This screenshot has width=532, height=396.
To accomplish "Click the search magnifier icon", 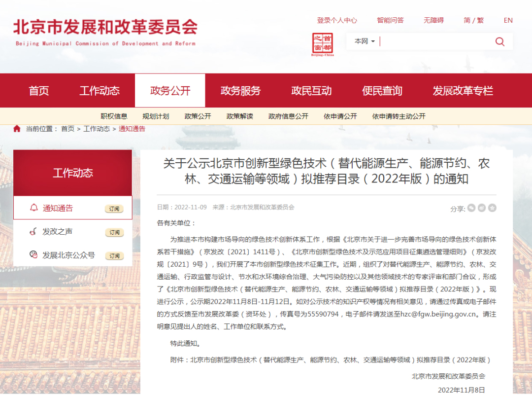I will (499, 41).
